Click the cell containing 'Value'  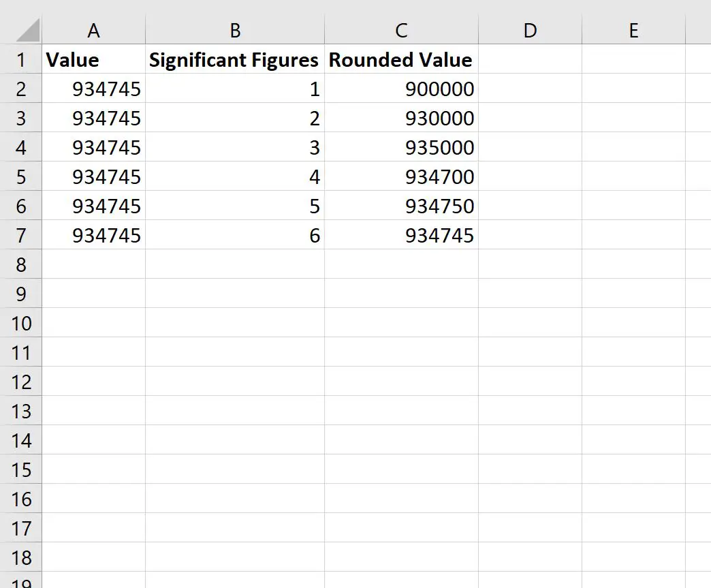(93, 59)
